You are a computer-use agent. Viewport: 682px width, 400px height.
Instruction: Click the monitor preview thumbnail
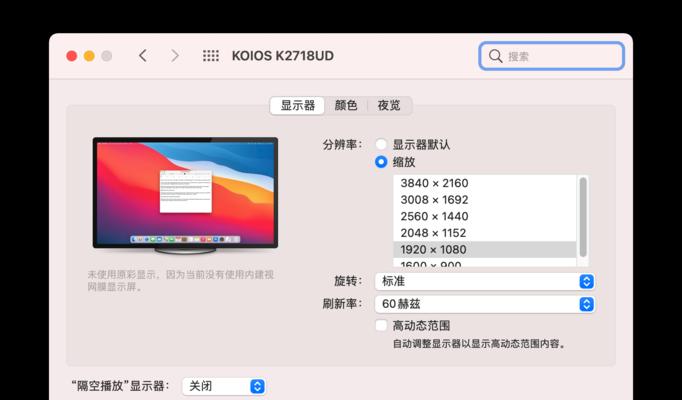pyautogui.click(x=185, y=195)
